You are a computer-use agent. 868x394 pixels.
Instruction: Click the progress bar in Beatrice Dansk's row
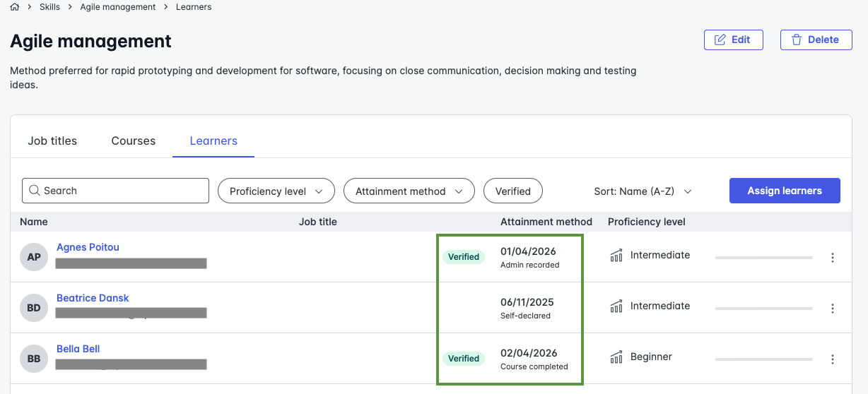pos(765,309)
